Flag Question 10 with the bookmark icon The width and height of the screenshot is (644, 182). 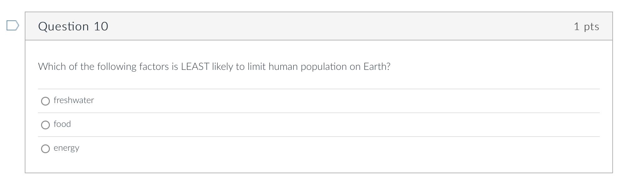pyautogui.click(x=13, y=25)
